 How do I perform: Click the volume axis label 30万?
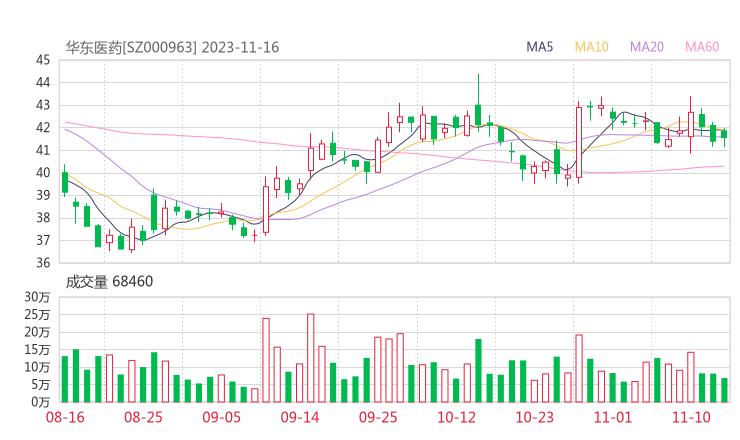coord(37,297)
